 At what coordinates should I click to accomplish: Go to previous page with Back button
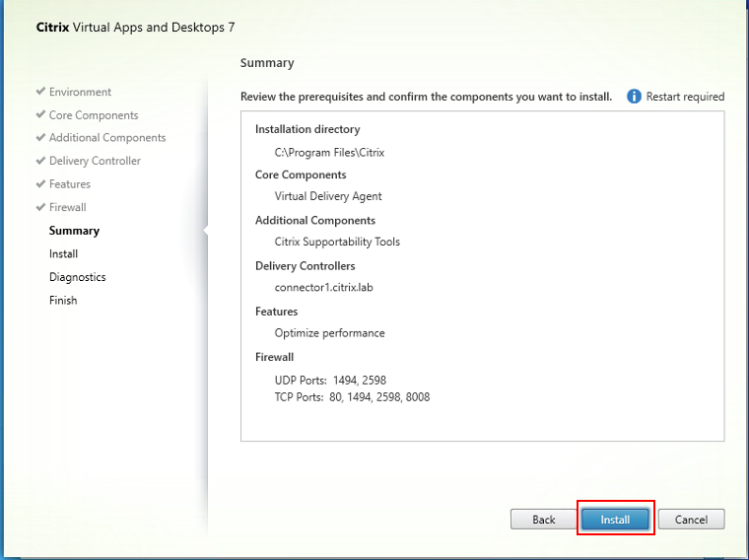pos(544,520)
